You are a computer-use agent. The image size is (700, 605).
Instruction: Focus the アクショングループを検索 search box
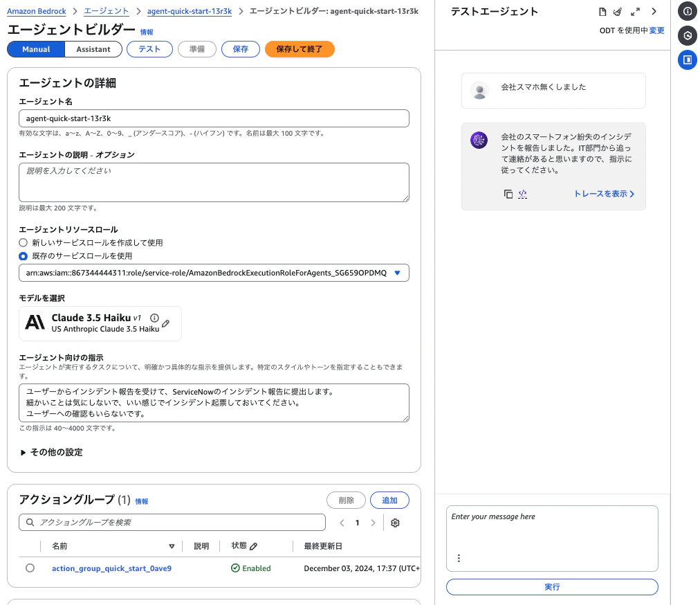tap(172, 523)
